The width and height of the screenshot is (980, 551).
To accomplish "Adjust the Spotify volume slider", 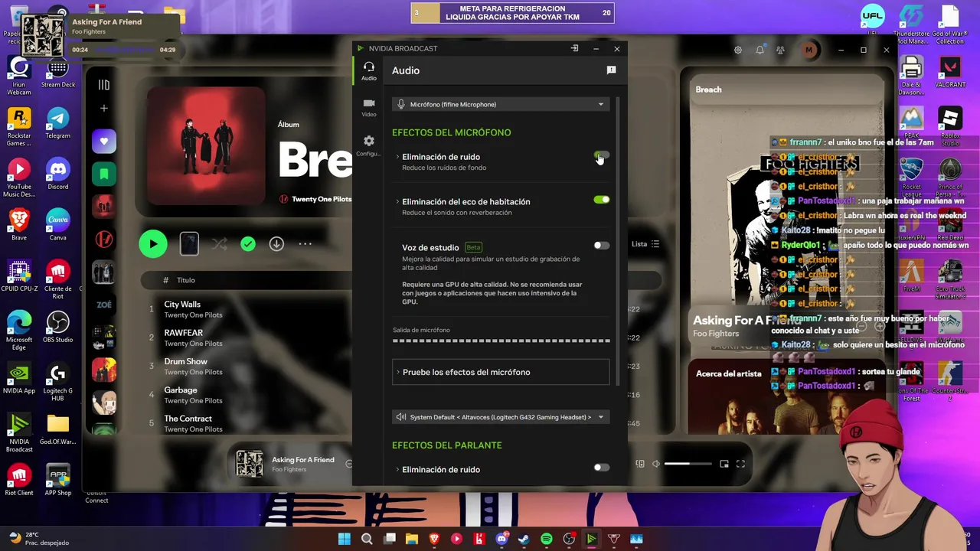I will (x=688, y=464).
